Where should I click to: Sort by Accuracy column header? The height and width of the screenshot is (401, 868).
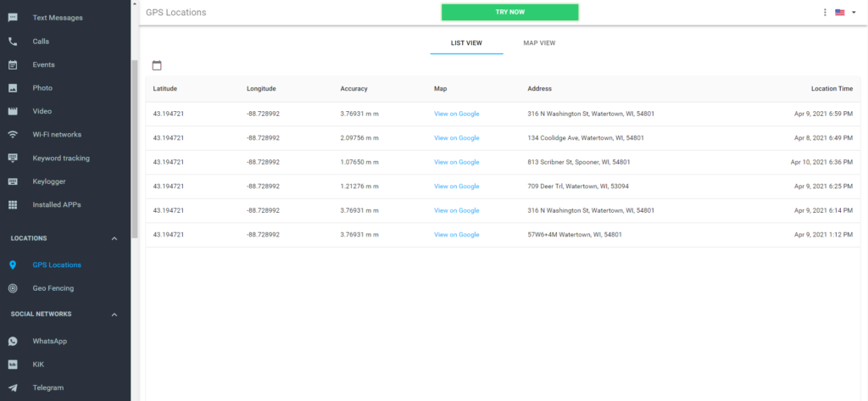pos(353,89)
